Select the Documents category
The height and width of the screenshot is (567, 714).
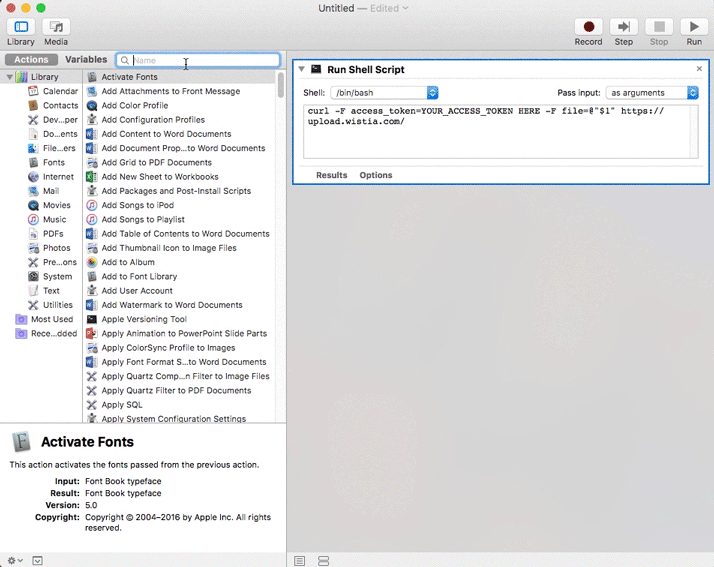(53, 134)
